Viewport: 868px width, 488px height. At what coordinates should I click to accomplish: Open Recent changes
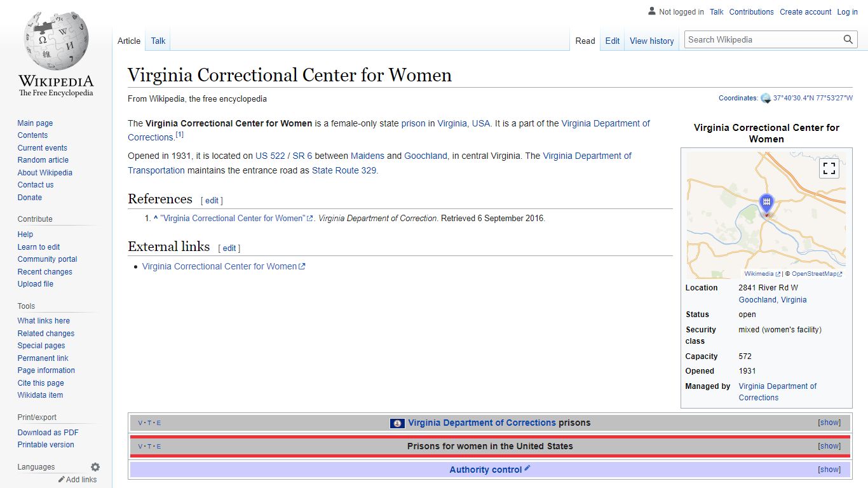pos(45,272)
